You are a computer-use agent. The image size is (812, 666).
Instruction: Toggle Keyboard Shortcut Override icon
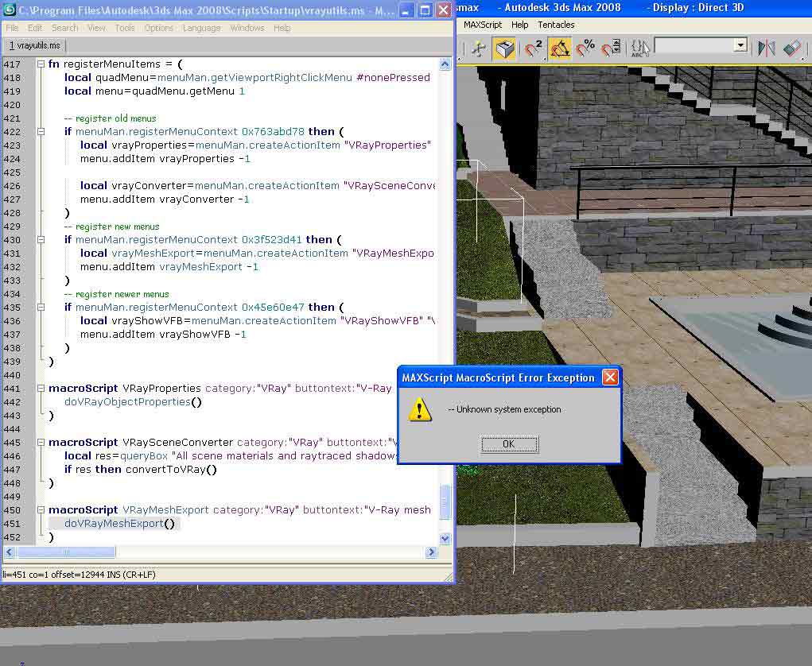tap(504, 48)
